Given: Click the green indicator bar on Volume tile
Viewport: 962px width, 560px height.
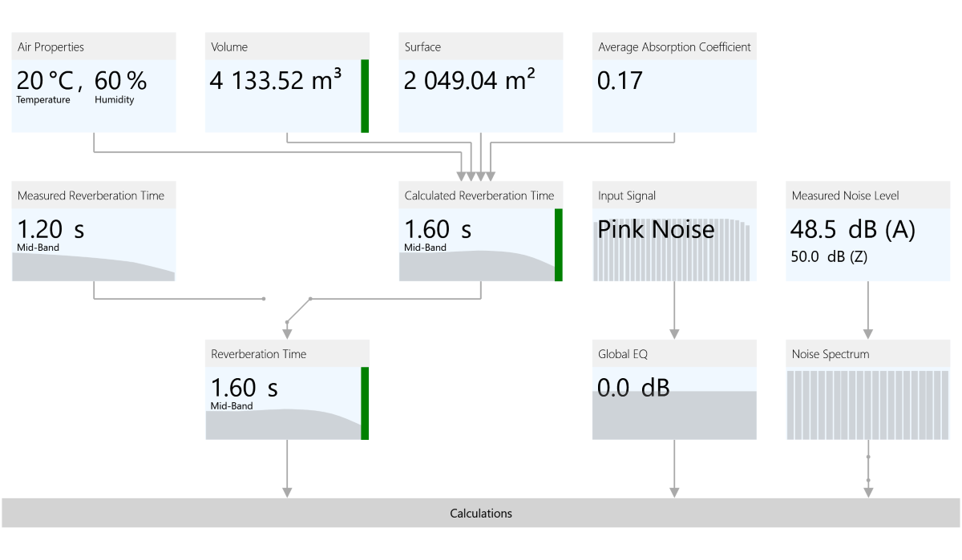Looking at the screenshot, I should point(365,95).
